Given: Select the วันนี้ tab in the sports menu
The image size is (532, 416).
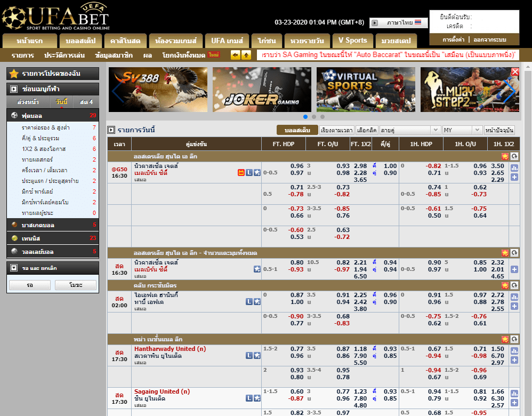Looking at the screenshot, I should point(61,102).
